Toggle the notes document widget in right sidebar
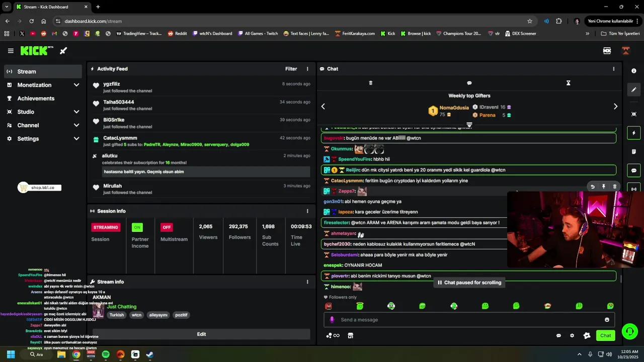Viewport: 644px width, 362px height. click(x=634, y=152)
